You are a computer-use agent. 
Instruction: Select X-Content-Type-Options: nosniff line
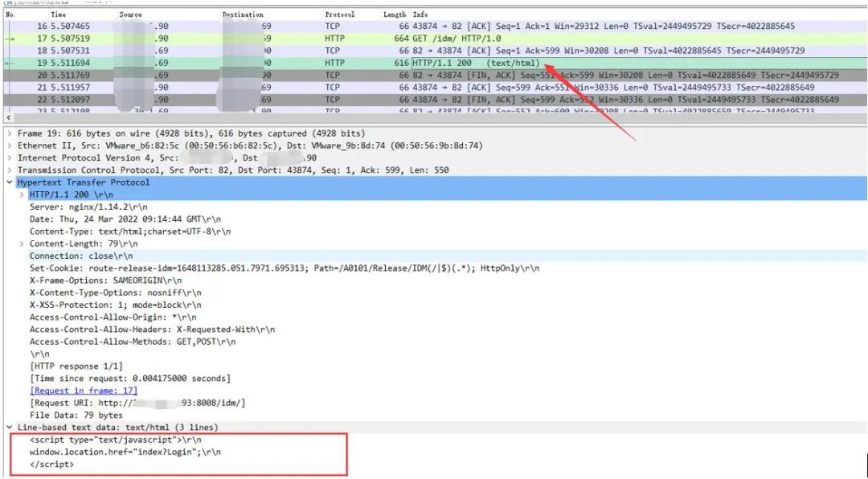pyautogui.click(x=116, y=293)
